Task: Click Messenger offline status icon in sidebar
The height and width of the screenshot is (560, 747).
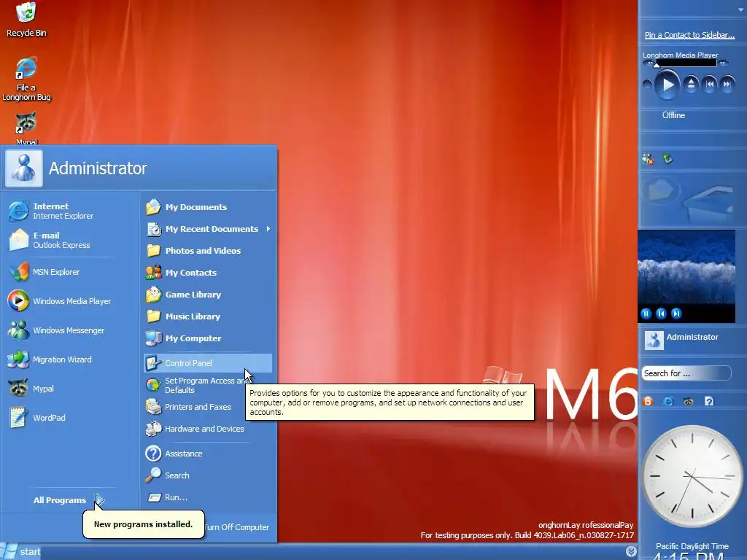Action: click(x=648, y=160)
